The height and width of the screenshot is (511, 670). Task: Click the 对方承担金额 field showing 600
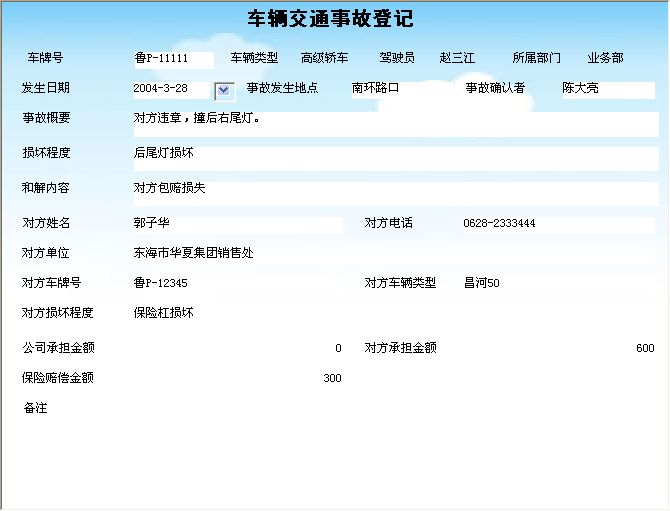[557, 349]
